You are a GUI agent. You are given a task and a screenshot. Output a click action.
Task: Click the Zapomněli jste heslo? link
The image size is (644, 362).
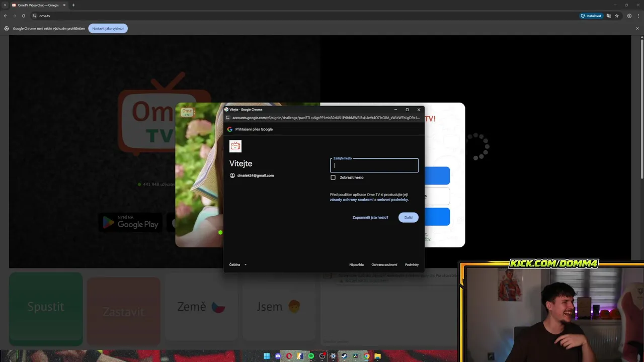click(x=370, y=218)
